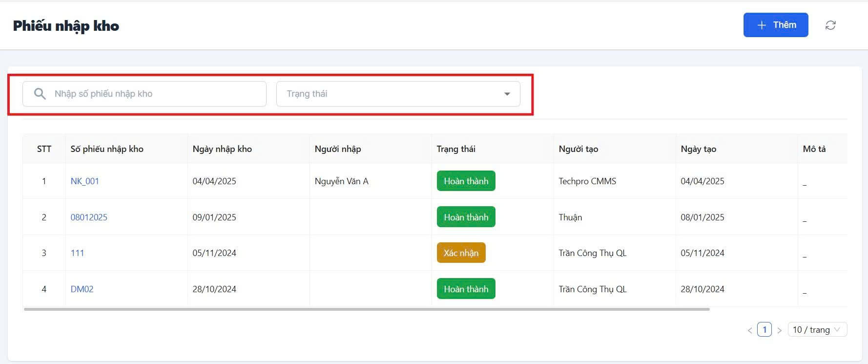Click the Số phiếu nhập kho column header
This screenshot has width=868, height=364.
[107, 149]
